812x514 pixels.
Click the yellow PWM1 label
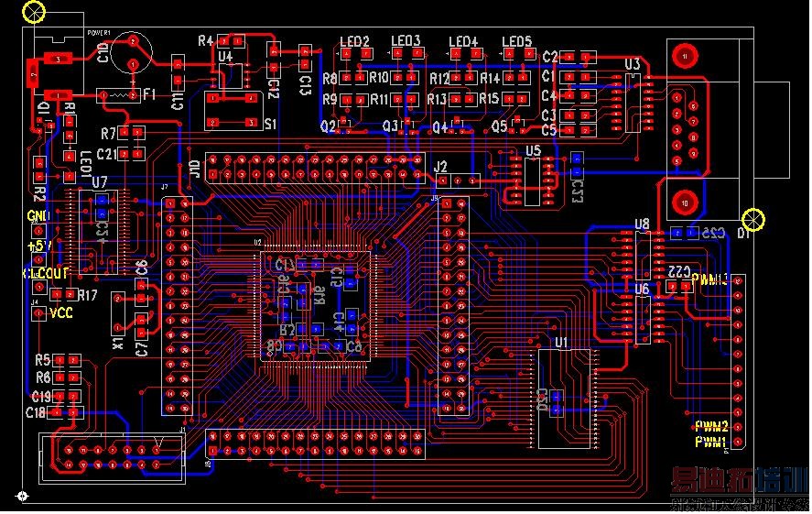(710, 442)
